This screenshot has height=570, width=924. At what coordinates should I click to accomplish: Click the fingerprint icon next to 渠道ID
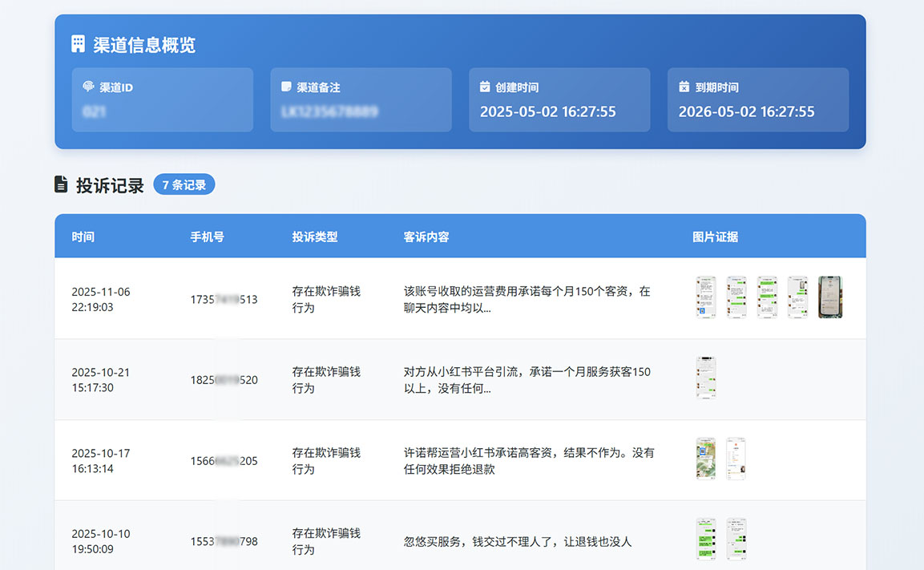[x=88, y=87]
